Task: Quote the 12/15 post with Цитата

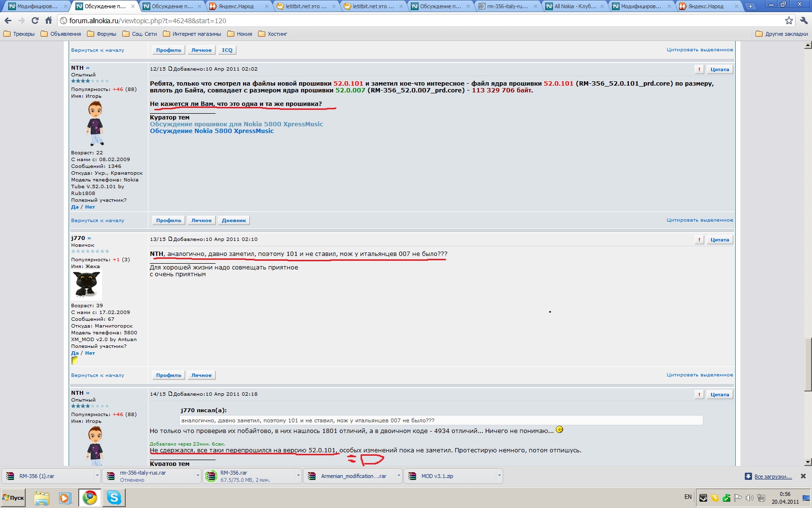Action: [720, 70]
